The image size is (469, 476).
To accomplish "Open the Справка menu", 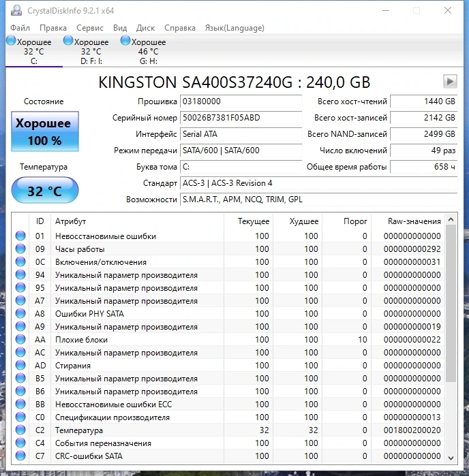I will click(x=180, y=28).
